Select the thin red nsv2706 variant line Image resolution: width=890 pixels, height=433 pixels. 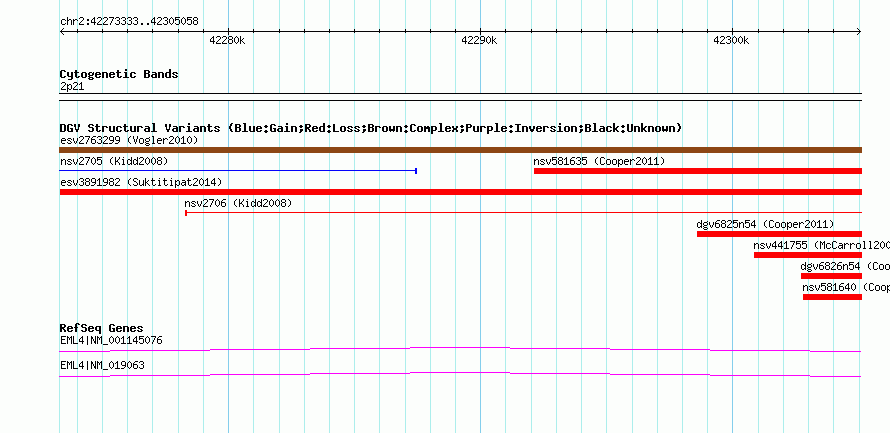coord(523,213)
